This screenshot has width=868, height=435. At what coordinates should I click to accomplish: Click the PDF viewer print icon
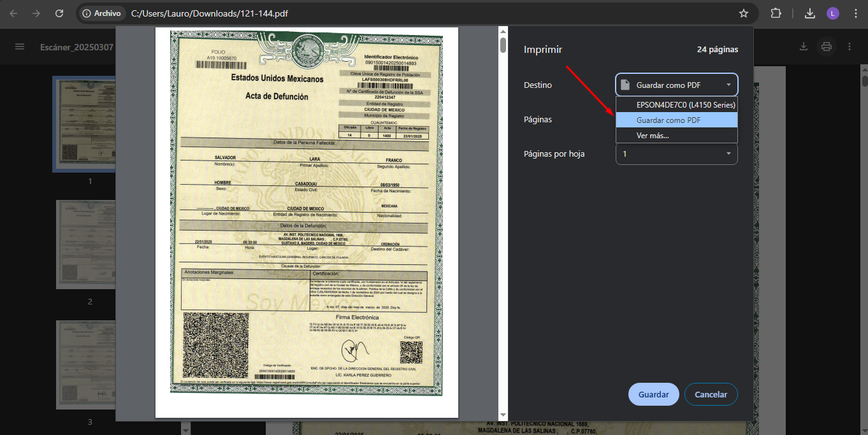pos(827,46)
